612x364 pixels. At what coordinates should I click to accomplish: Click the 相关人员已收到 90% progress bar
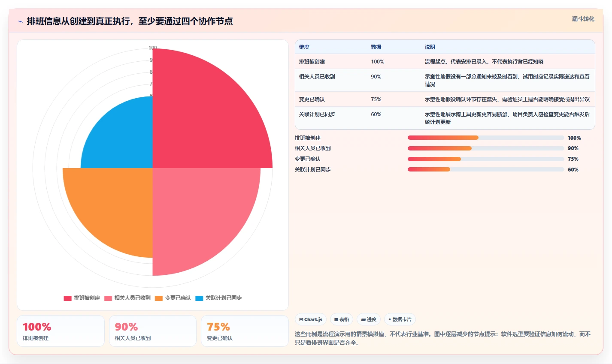tap(486, 148)
